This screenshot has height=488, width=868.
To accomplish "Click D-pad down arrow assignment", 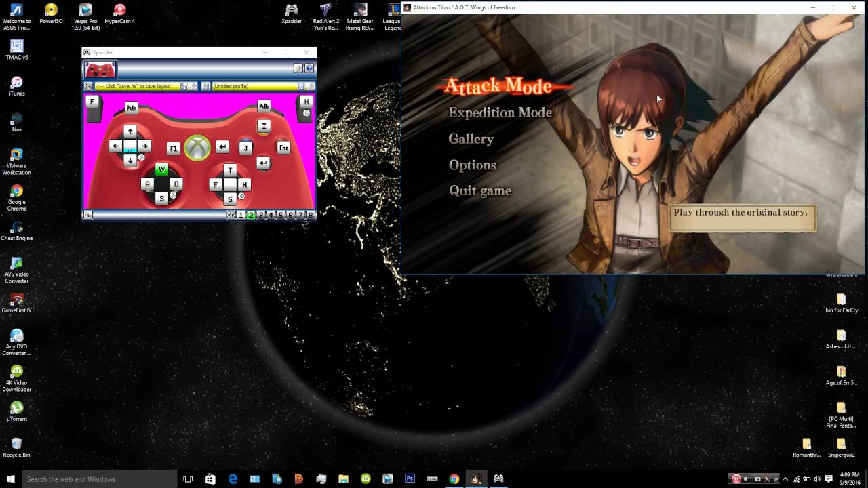I will 130,161.
